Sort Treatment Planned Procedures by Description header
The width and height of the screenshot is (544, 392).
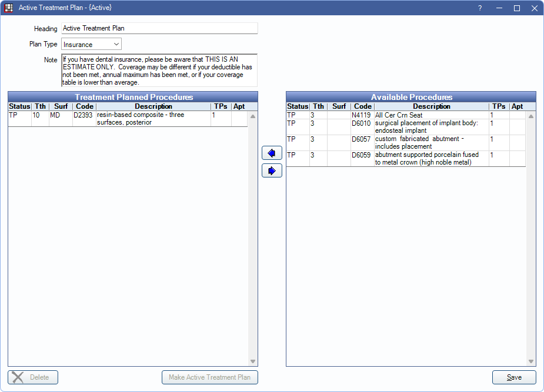click(153, 106)
